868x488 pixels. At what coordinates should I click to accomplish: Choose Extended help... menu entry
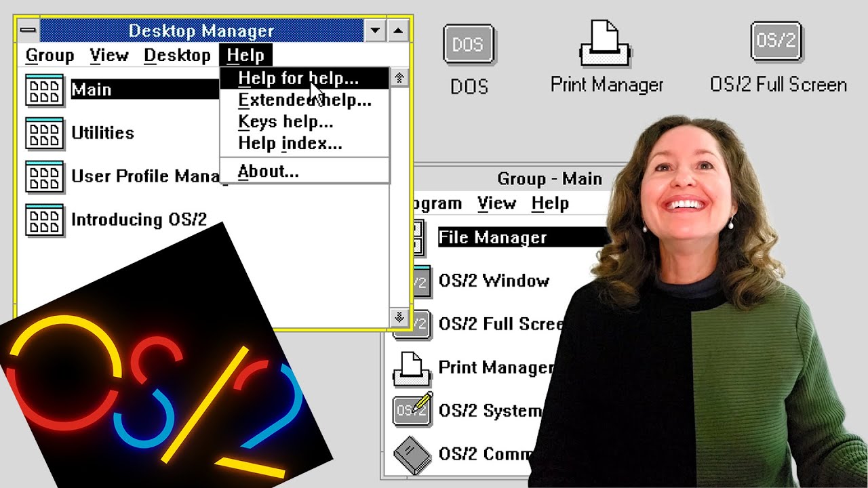[x=304, y=100]
